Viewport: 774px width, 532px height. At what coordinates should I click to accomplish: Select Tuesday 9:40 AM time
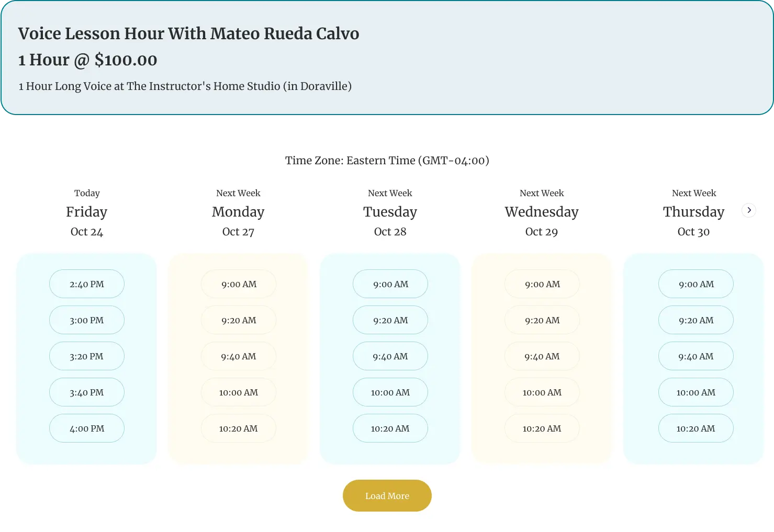pos(390,356)
